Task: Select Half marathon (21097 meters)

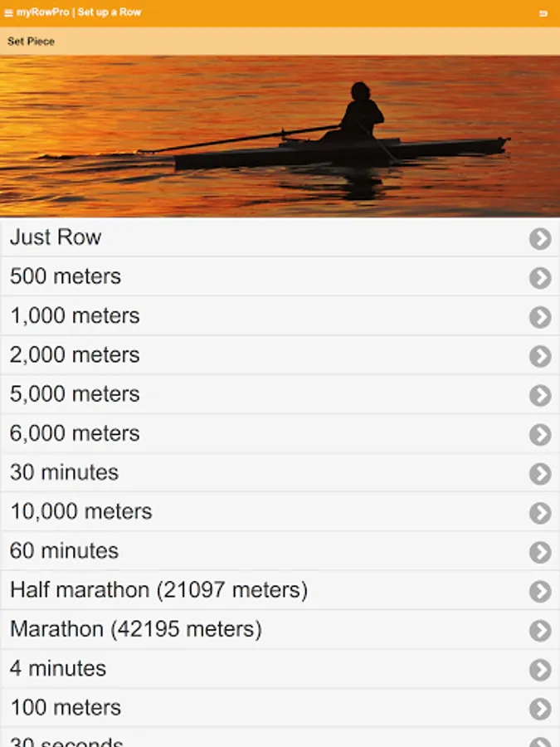Action: [158, 590]
